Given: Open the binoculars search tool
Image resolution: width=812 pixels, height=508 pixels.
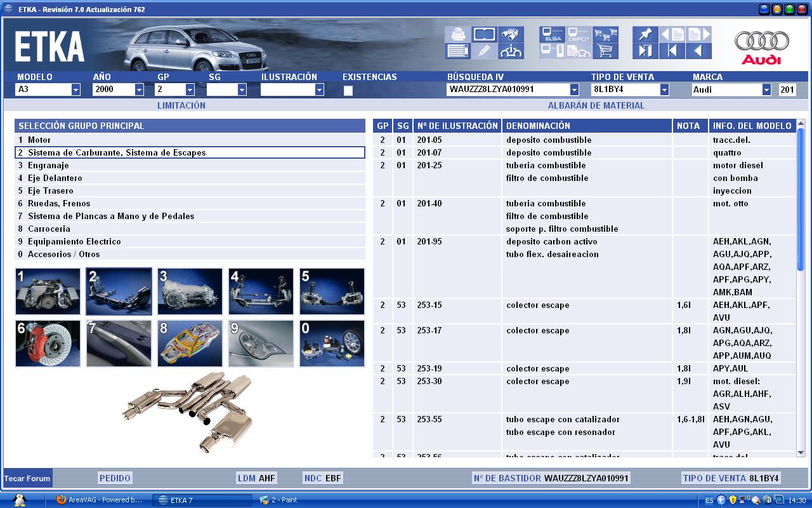Looking at the screenshot, I should (x=511, y=34).
